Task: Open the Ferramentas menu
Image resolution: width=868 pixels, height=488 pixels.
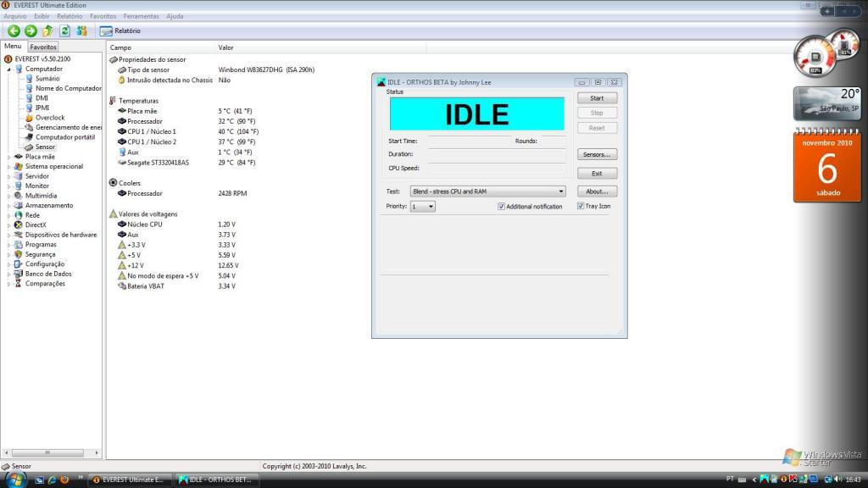Action: [x=141, y=16]
